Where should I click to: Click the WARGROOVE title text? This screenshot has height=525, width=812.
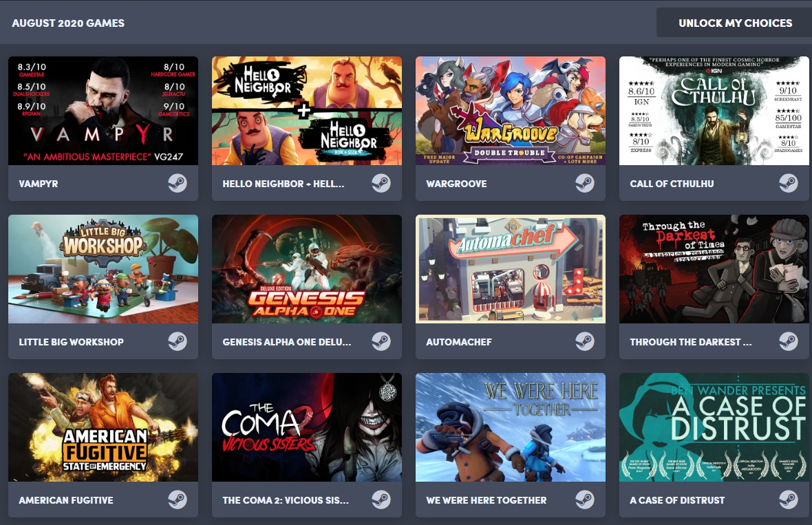[456, 184]
